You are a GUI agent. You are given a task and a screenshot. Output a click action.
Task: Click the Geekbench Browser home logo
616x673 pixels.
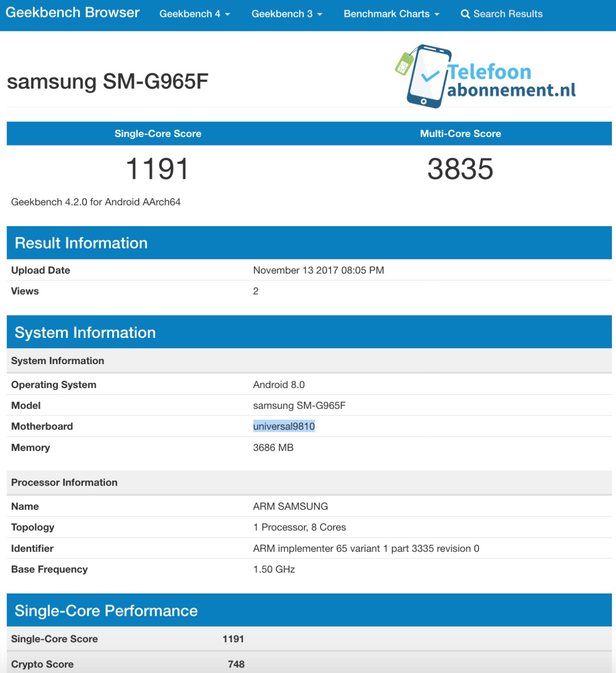[x=72, y=13]
